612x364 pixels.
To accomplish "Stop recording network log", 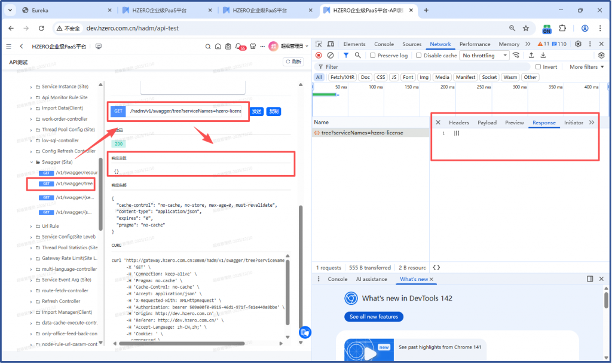I will (x=319, y=56).
